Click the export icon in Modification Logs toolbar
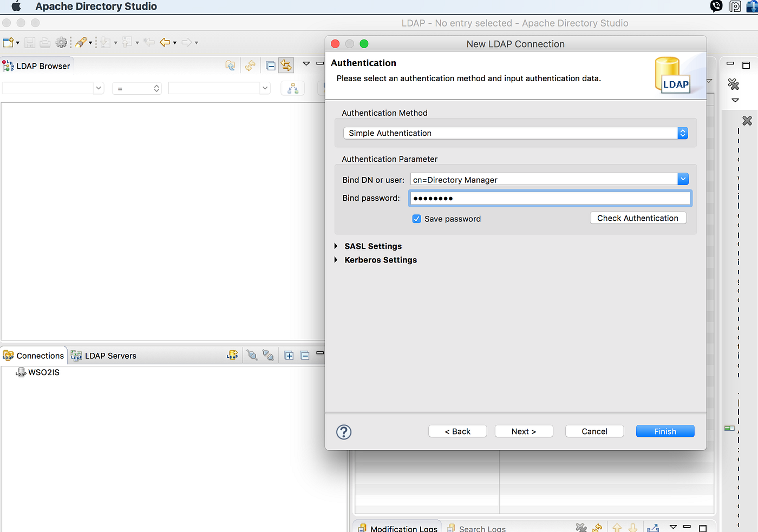Viewport: 758px width, 532px height. point(654,528)
